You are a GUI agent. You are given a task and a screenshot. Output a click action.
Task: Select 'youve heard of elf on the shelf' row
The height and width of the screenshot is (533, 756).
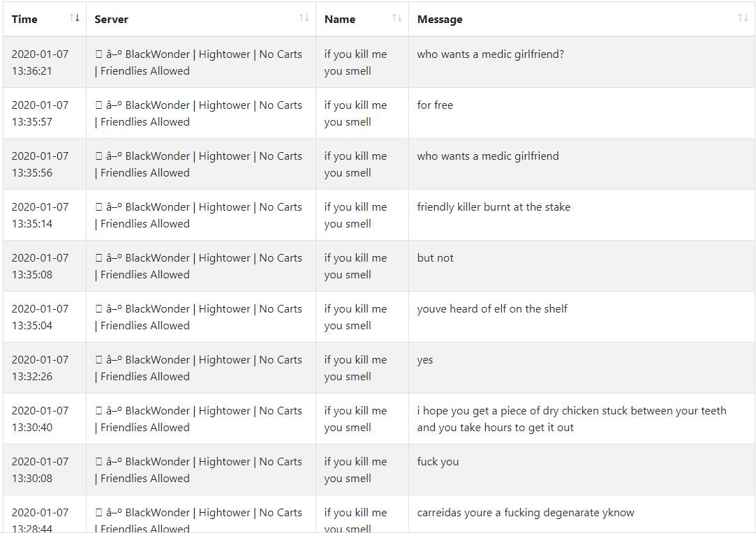[x=379, y=317]
